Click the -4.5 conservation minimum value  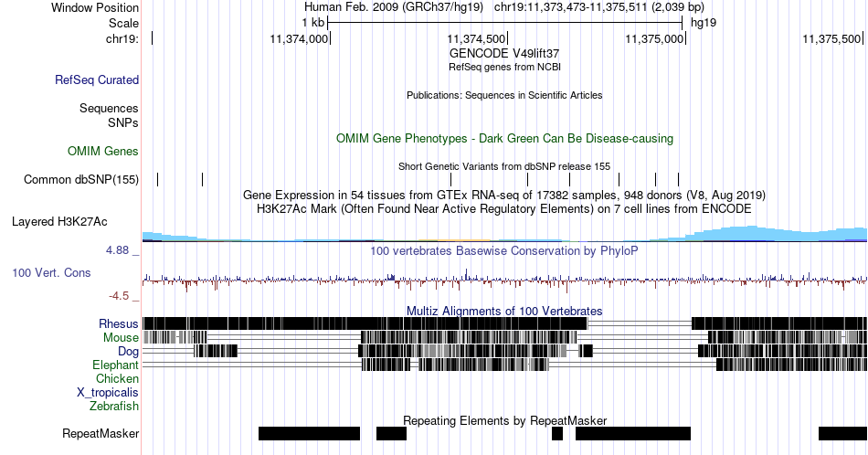point(119,296)
